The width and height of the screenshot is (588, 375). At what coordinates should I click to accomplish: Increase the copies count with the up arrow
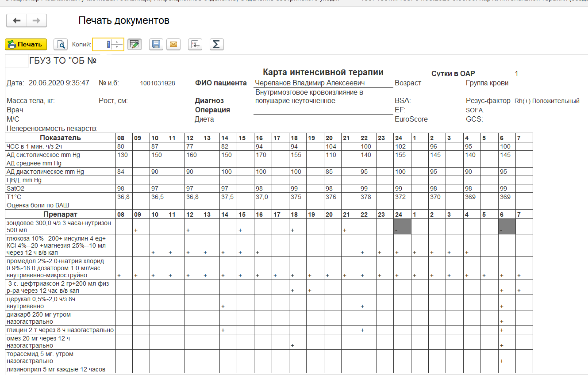click(117, 42)
